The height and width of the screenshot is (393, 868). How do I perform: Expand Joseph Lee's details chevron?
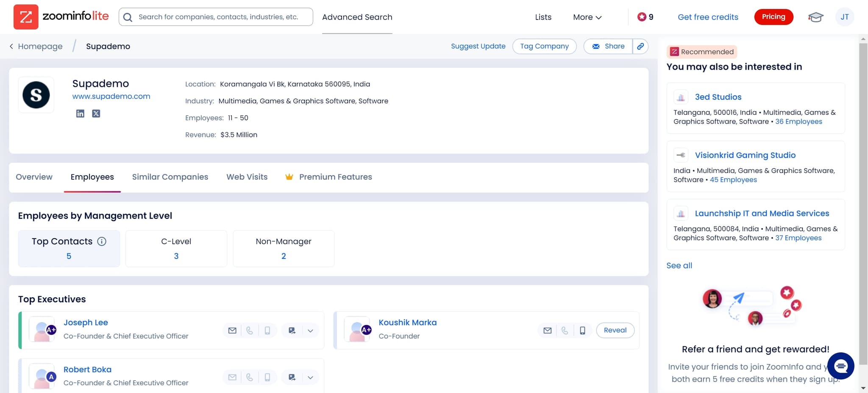(310, 330)
